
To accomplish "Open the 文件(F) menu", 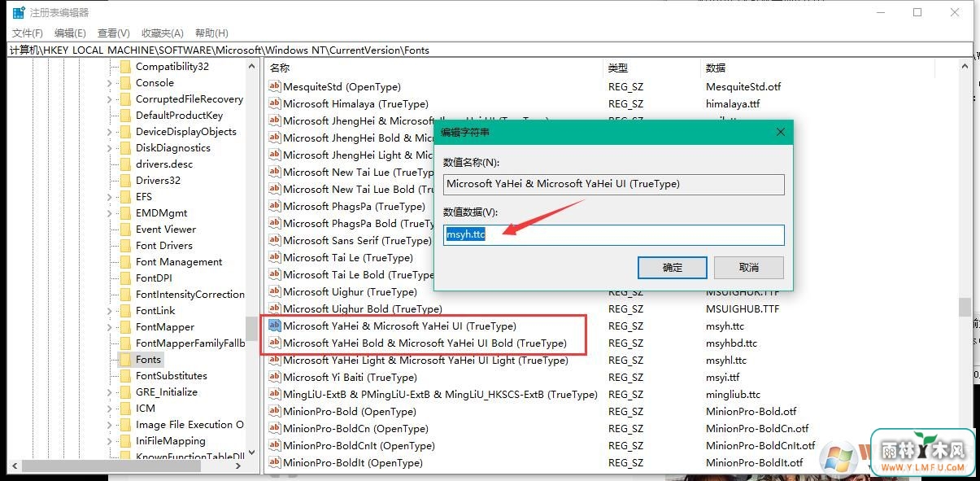I will tap(28, 33).
